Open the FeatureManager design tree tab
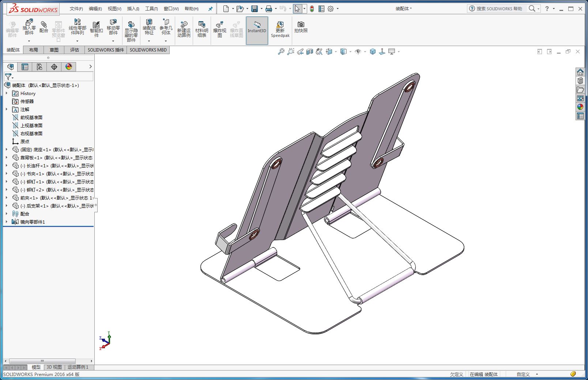This screenshot has height=380, width=588. pyautogui.click(x=11, y=67)
